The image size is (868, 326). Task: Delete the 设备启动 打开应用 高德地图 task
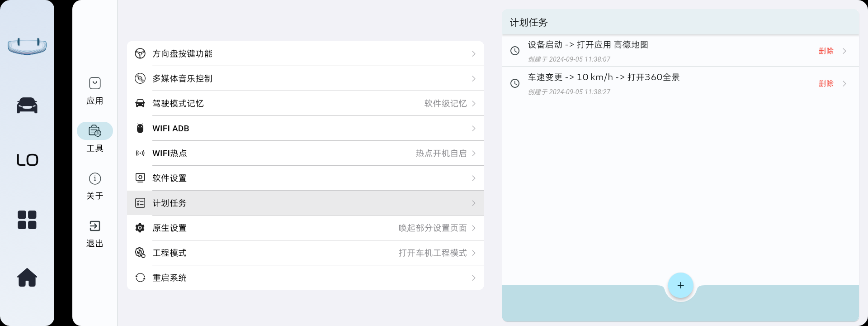click(x=826, y=51)
